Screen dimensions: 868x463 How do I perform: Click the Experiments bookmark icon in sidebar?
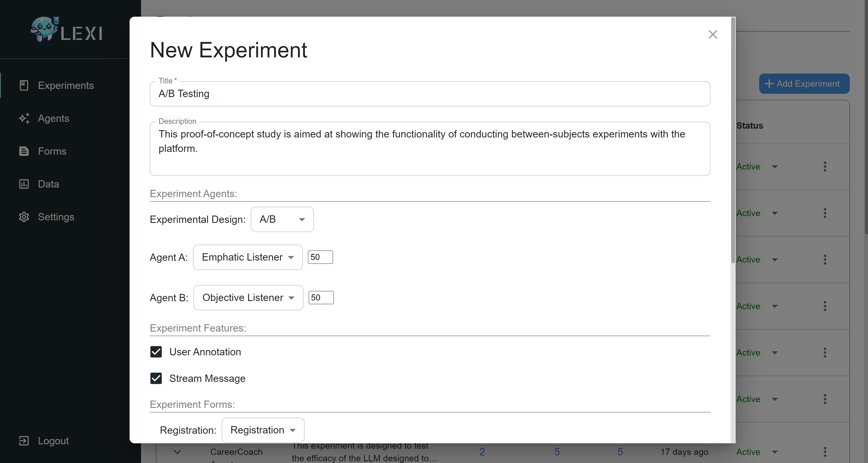tap(24, 85)
